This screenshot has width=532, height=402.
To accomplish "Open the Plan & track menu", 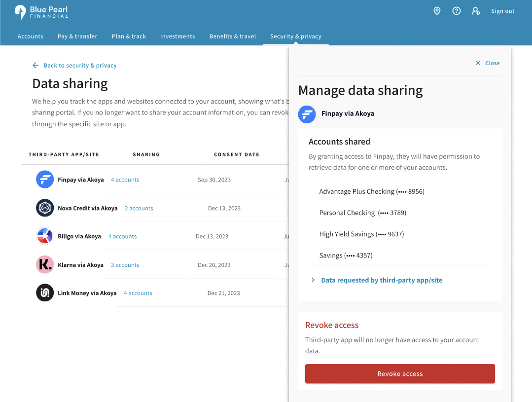I will 129,37.
